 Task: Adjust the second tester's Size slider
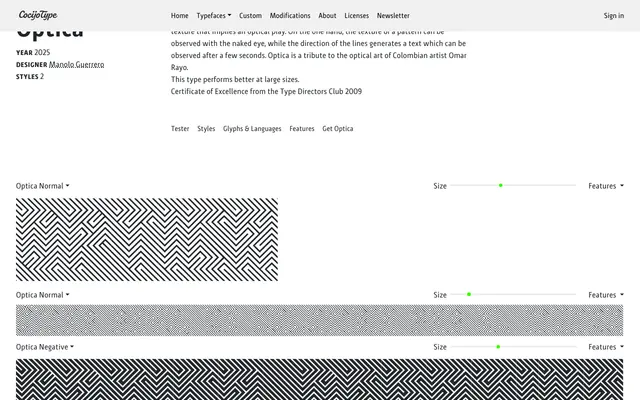point(513,294)
